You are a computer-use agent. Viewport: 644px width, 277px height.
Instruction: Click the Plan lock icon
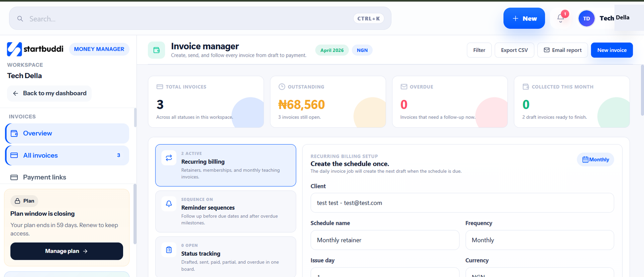click(18, 201)
